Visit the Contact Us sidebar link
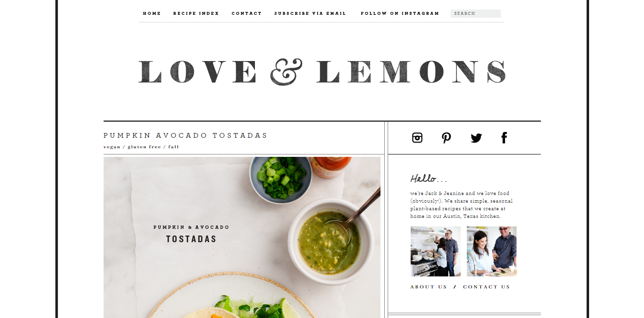Screen dimensions: 644x318 point(486,287)
